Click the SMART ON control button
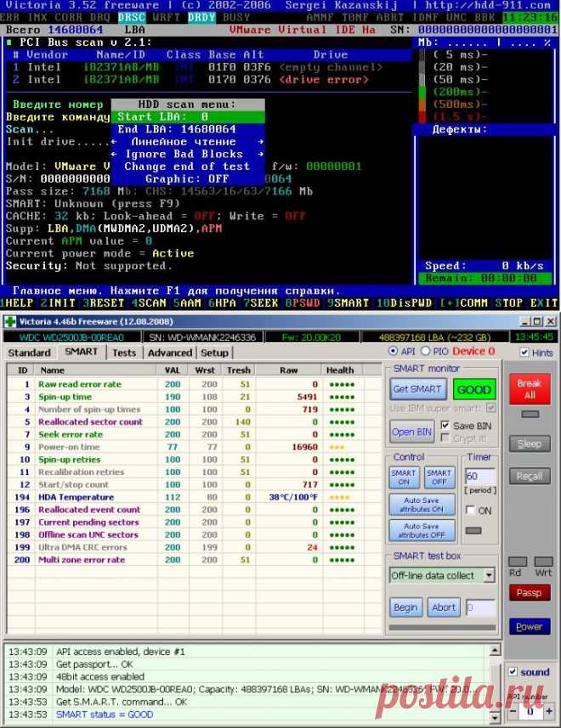Viewport: 561px width, 728px height. tap(404, 477)
